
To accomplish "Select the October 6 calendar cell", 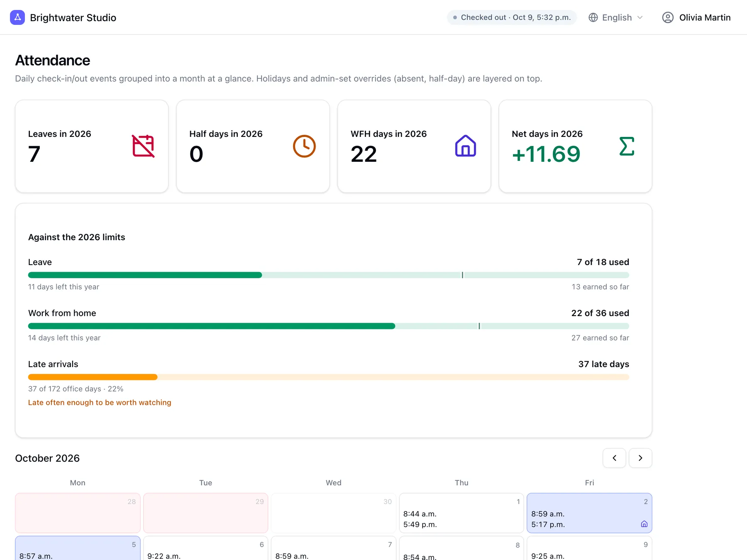I will tap(205, 548).
